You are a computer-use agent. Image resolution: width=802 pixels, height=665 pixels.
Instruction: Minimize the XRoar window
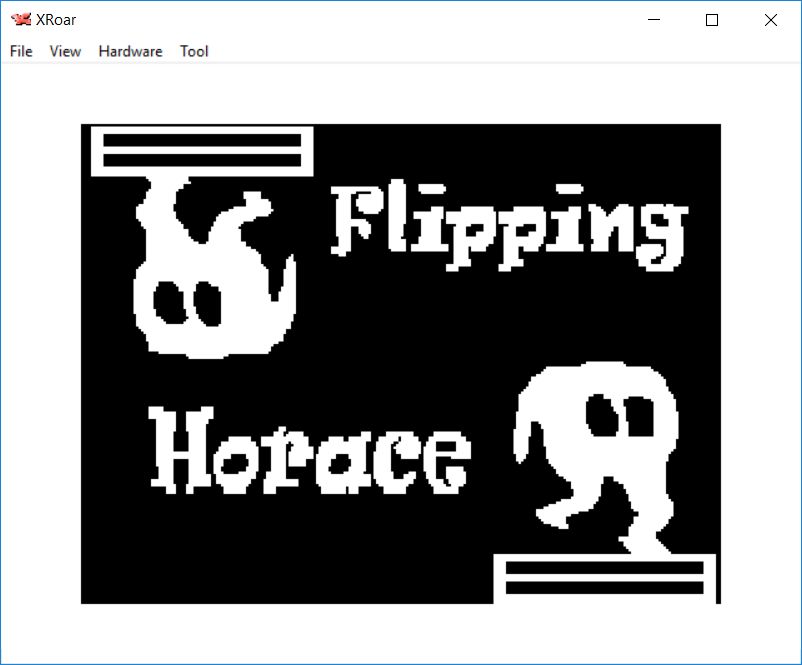click(x=654, y=20)
